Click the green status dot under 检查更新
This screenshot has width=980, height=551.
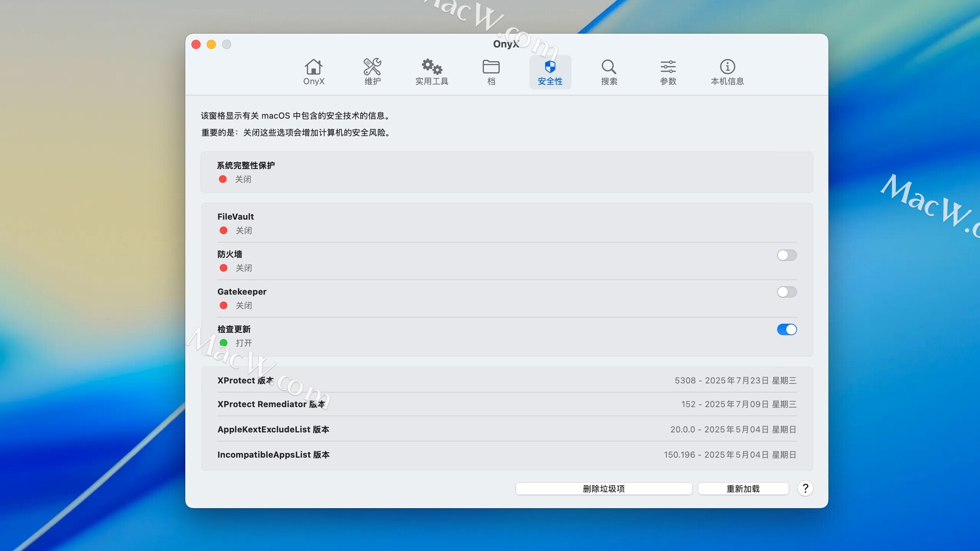click(x=223, y=343)
